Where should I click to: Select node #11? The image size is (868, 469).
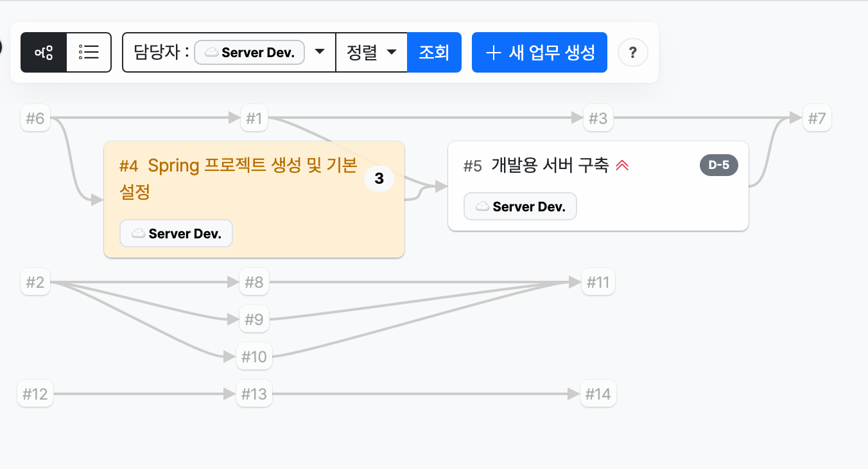(598, 282)
